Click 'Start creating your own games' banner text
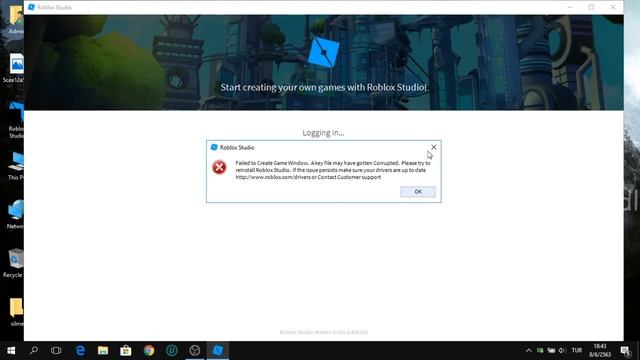Image resolution: width=640 pixels, height=360 pixels. pyautogui.click(x=323, y=87)
